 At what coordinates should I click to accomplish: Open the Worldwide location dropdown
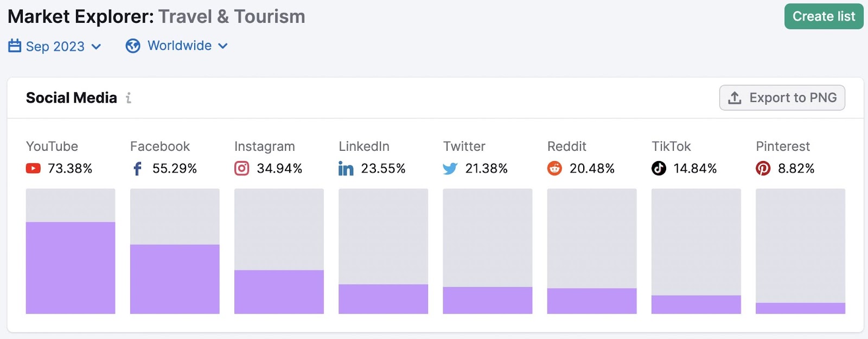(179, 46)
